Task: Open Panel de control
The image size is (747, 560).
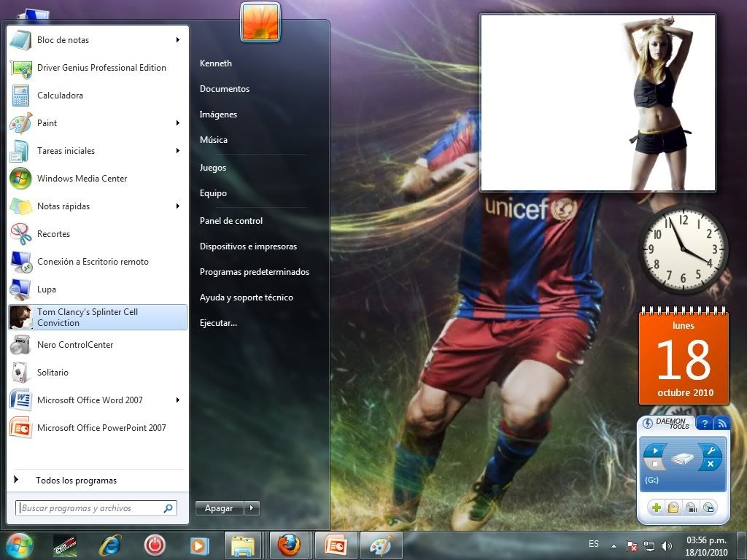Action: (x=231, y=220)
